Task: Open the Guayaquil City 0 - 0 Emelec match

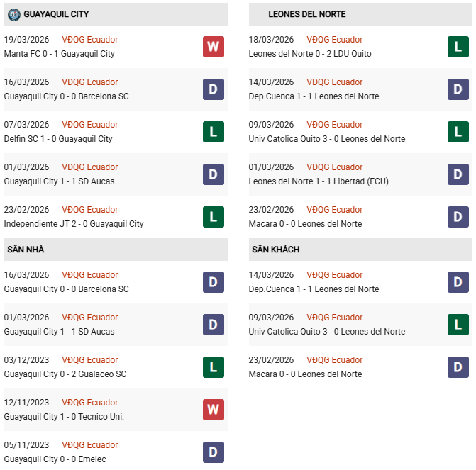Action: [x=55, y=459]
